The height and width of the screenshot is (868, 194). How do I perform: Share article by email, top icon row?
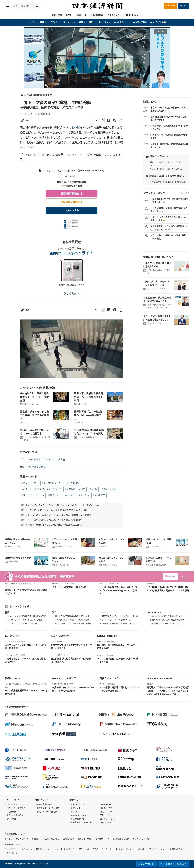click(x=97, y=120)
